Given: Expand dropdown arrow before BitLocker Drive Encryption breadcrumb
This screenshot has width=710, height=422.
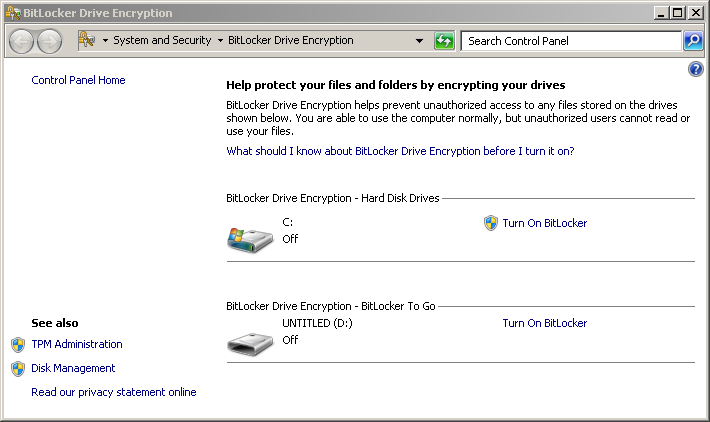Looking at the screenshot, I should tap(220, 41).
